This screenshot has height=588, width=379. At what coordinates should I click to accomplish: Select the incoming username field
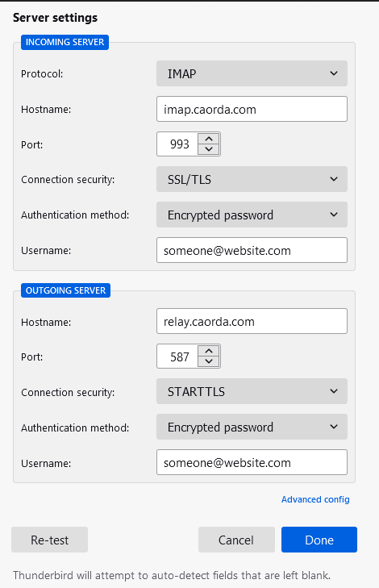tap(252, 250)
